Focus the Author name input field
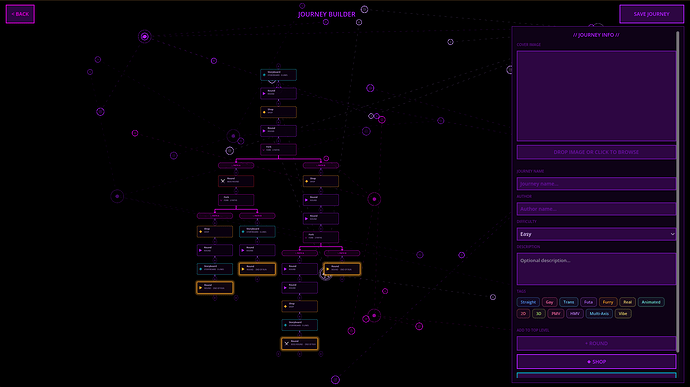 pos(596,209)
